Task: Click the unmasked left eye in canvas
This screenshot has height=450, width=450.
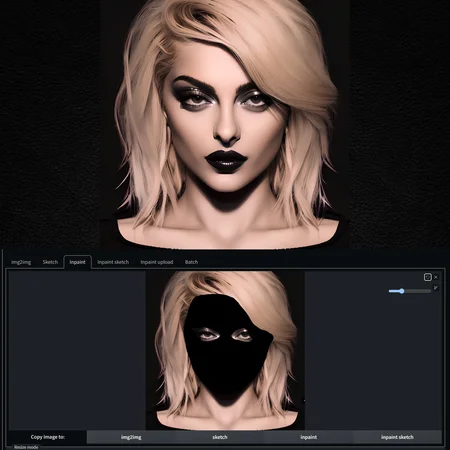Action: 207,334
